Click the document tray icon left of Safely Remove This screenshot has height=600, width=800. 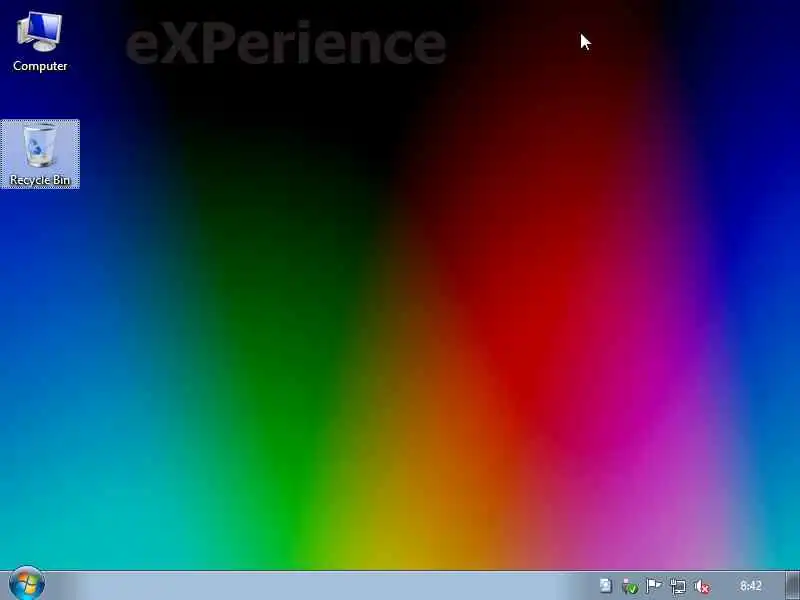point(606,586)
